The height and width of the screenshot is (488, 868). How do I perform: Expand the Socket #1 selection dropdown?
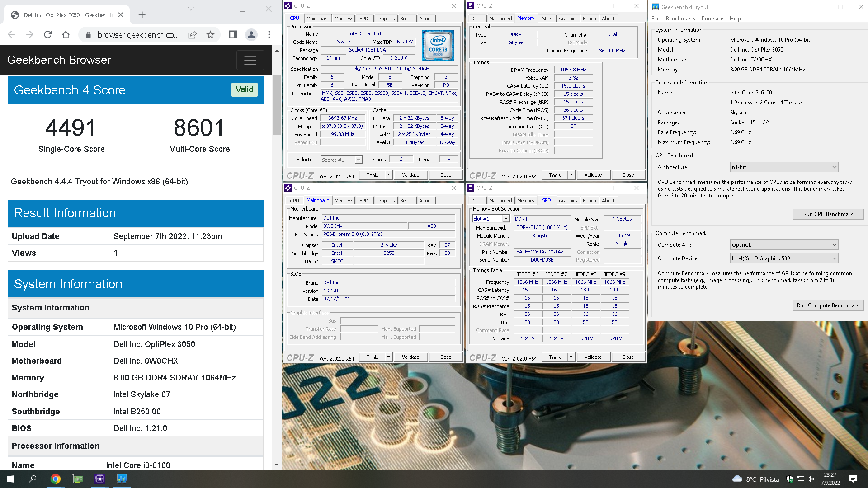pos(358,160)
